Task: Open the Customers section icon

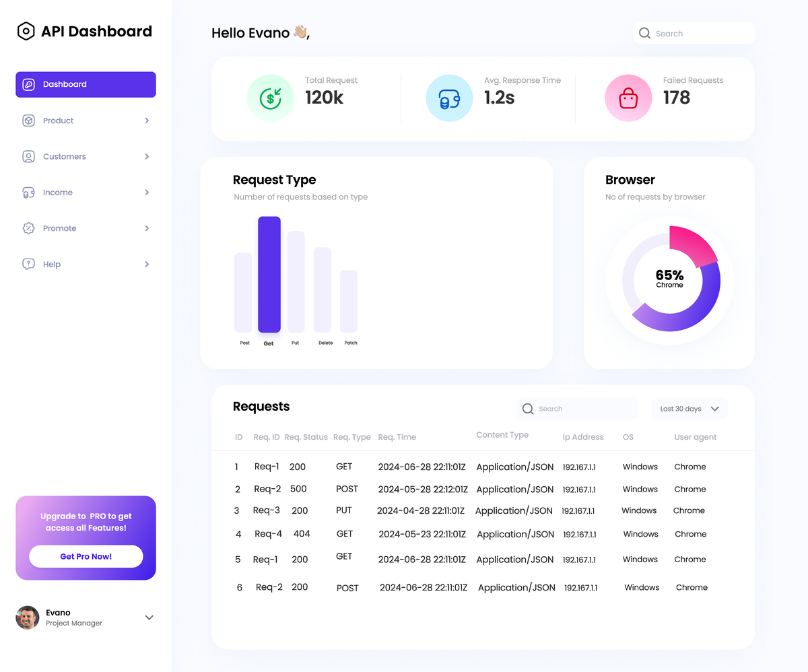Action: tap(28, 156)
